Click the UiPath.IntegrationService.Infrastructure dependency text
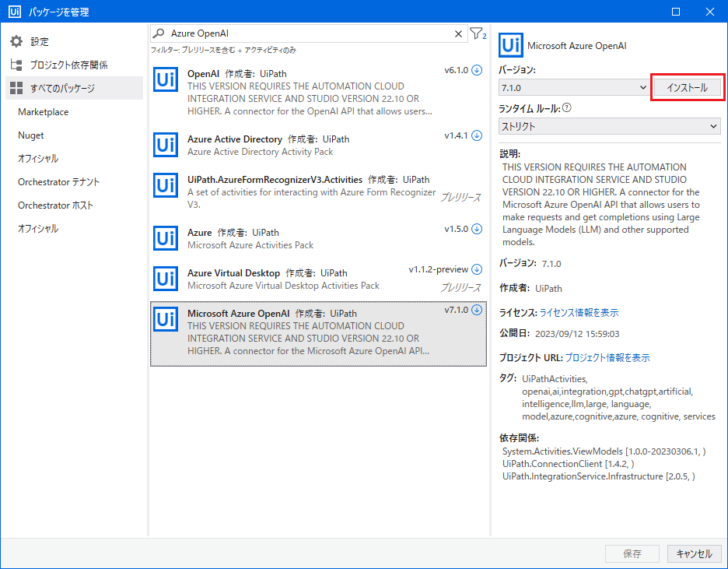The height and width of the screenshot is (569, 728). pyautogui.click(x=598, y=476)
